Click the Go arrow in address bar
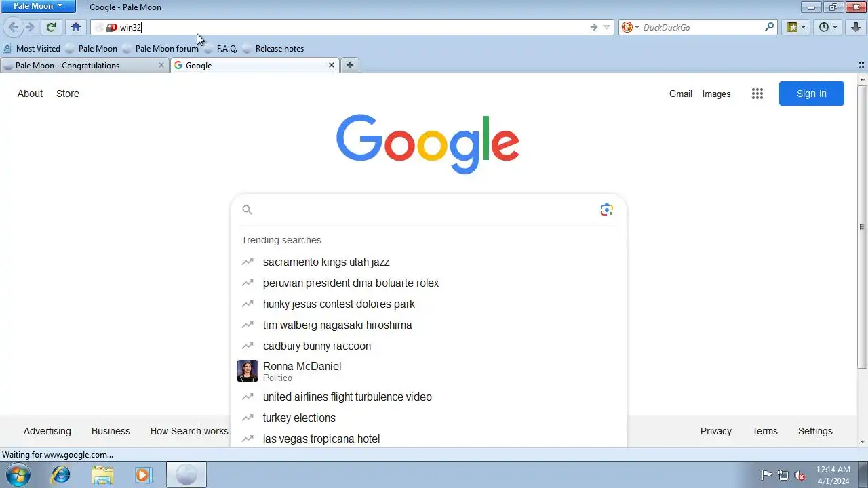 point(594,27)
